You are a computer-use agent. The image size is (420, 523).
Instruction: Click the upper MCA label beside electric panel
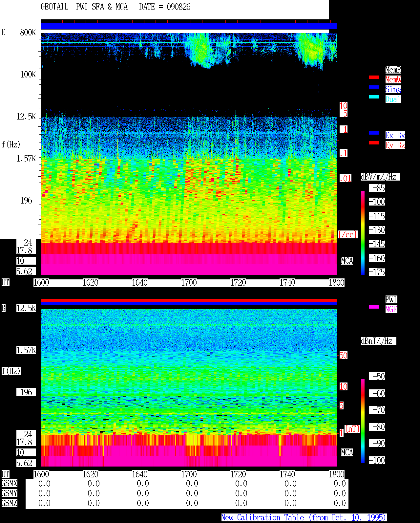tap(347, 261)
